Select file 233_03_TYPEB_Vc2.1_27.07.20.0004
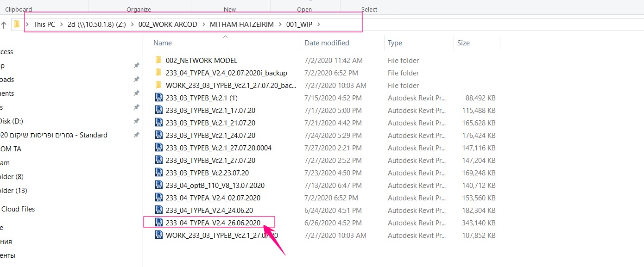 pos(218,148)
